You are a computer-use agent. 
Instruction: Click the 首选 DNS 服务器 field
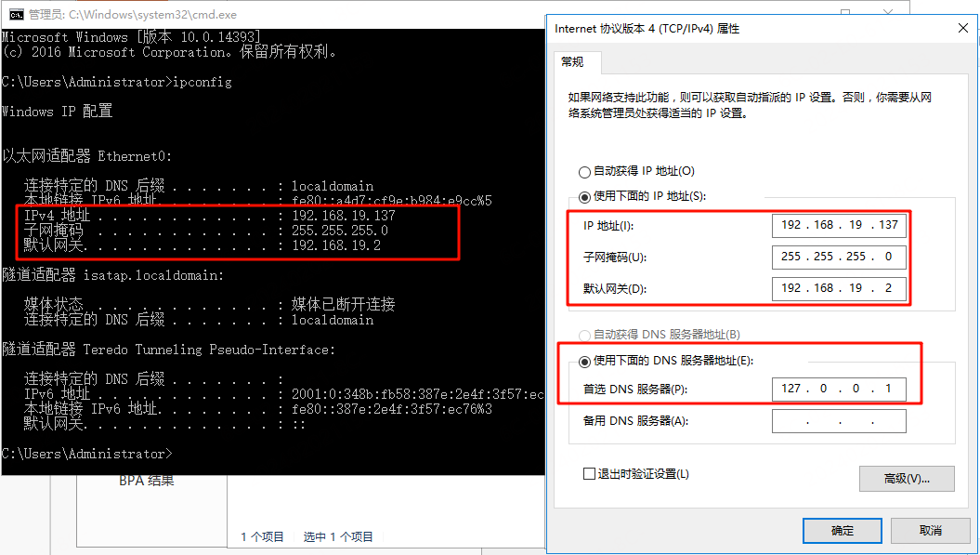839,389
